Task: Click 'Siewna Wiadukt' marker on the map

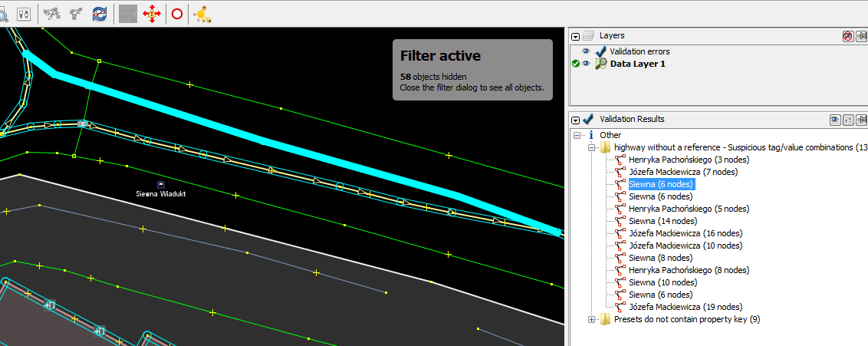Action: 161,185
